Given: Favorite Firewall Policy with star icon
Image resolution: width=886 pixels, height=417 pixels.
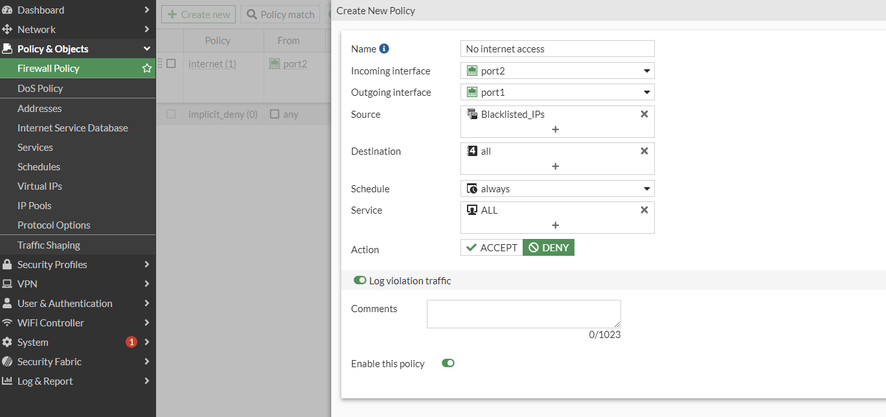Looking at the screenshot, I should (x=147, y=68).
